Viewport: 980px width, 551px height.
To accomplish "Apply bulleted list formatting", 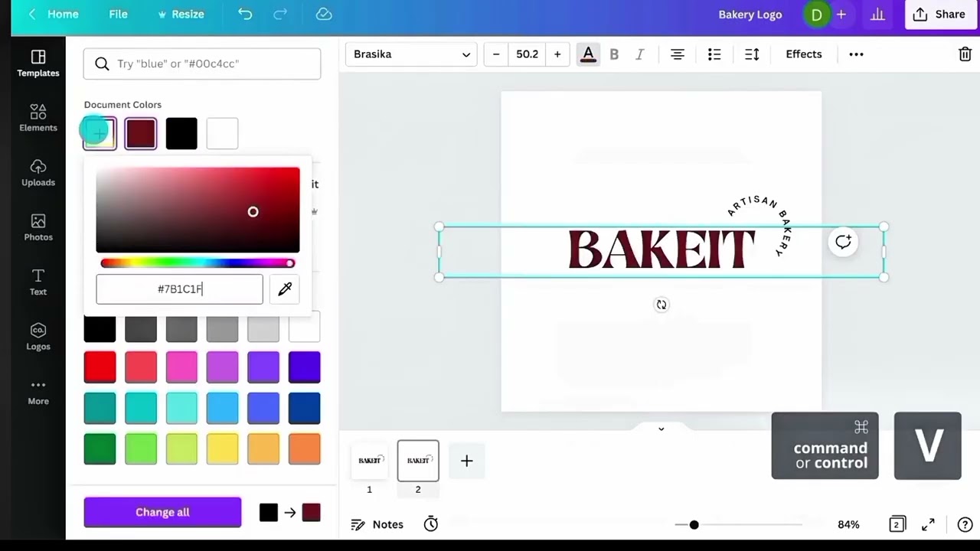I will [714, 54].
